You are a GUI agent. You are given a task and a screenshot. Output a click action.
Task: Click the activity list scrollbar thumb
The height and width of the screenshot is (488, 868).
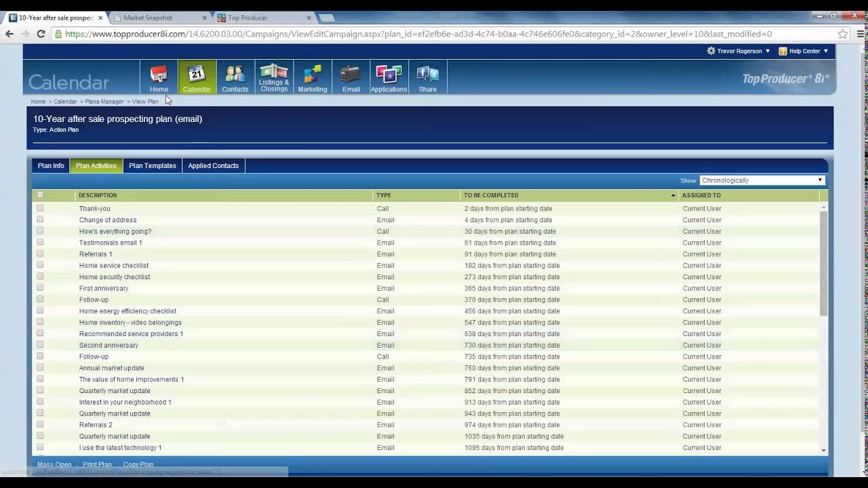(x=823, y=263)
